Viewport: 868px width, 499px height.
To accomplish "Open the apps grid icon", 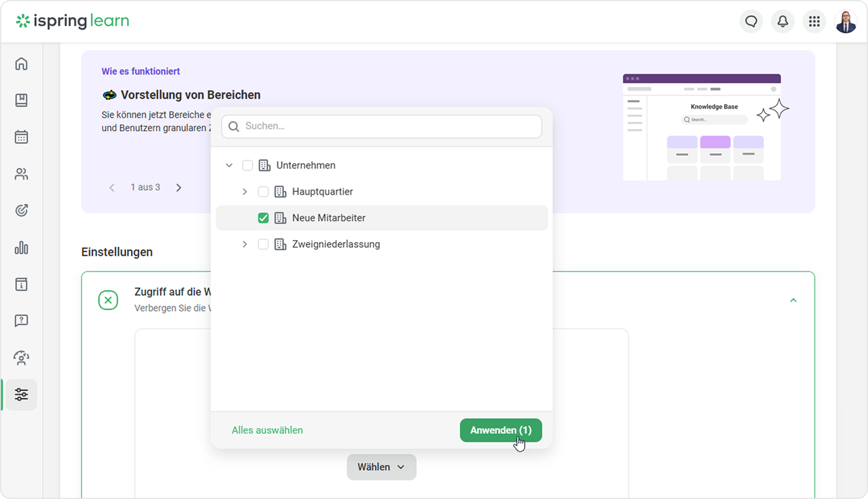I will (814, 22).
